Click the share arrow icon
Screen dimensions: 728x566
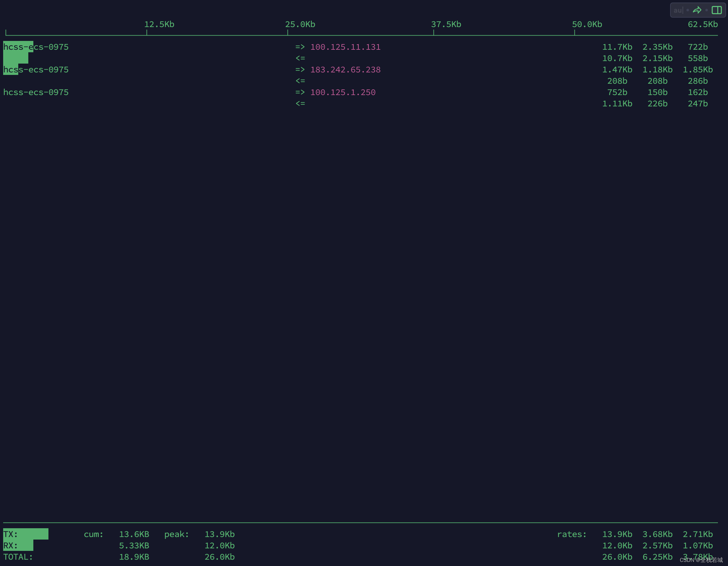click(x=697, y=10)
